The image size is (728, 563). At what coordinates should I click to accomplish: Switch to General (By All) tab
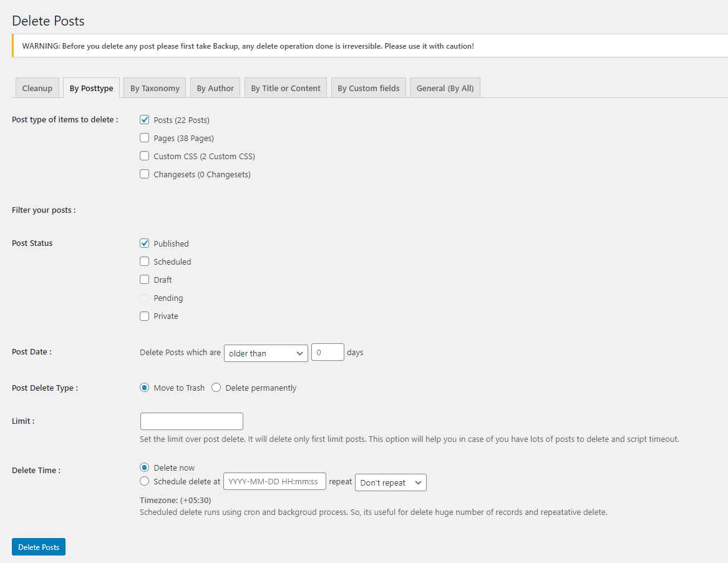(445, 88)
